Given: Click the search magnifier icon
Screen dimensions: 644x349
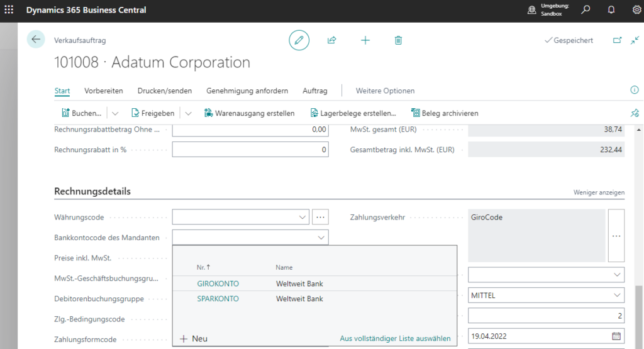Looking at the screenshot, I should (586, 10).
